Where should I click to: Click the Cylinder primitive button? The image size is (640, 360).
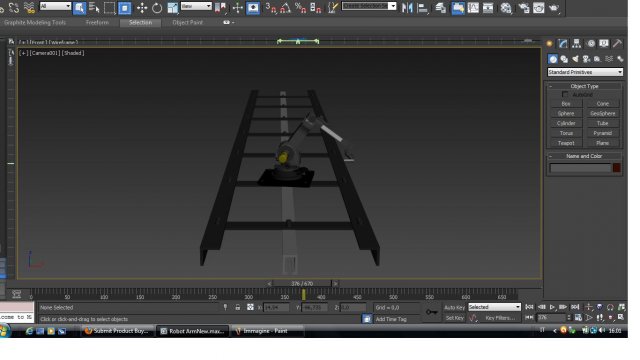pyautogui.click(x=566, y=123)
